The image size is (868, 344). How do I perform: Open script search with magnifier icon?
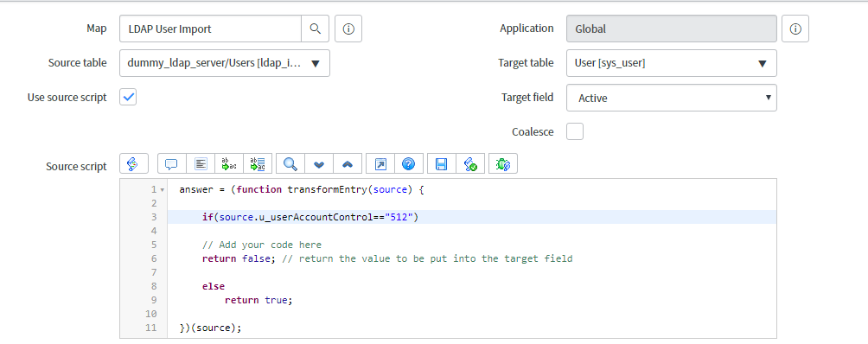(290, 163)
